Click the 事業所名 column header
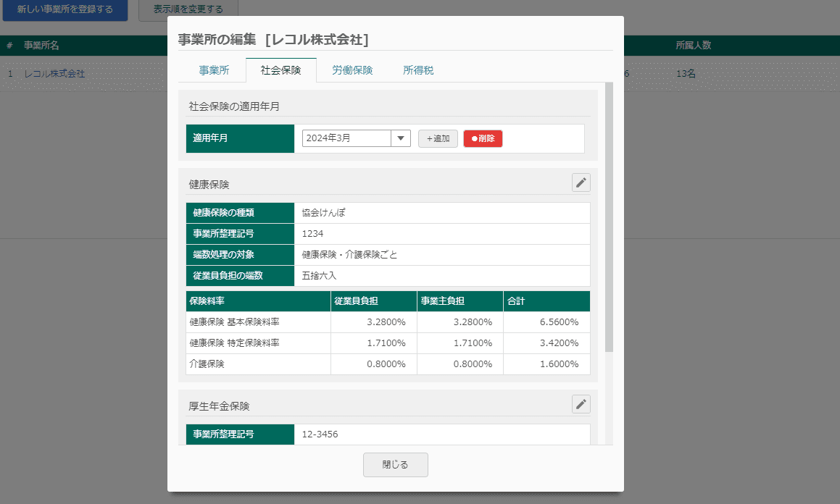The height and width of the screenshot is (504, 840). pyautogui.click(x=41, y=46)
